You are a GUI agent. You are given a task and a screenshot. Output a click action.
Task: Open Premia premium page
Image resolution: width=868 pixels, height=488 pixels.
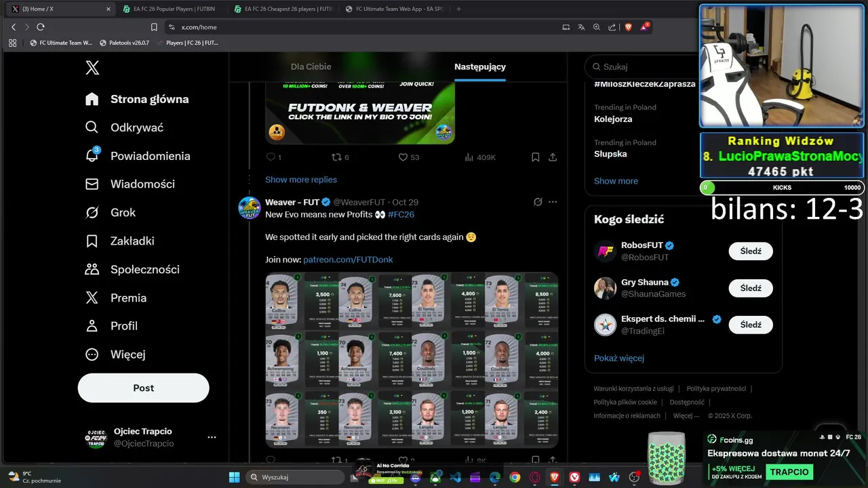pos(116,298)
